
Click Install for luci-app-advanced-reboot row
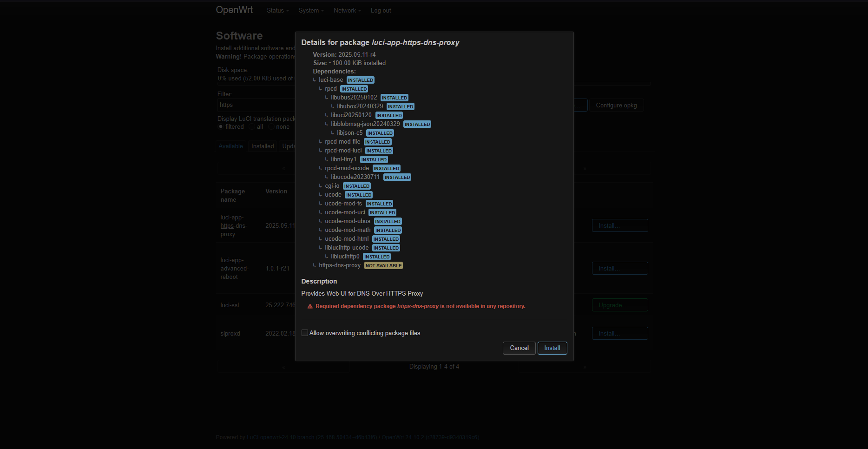[x=620, y=268]
